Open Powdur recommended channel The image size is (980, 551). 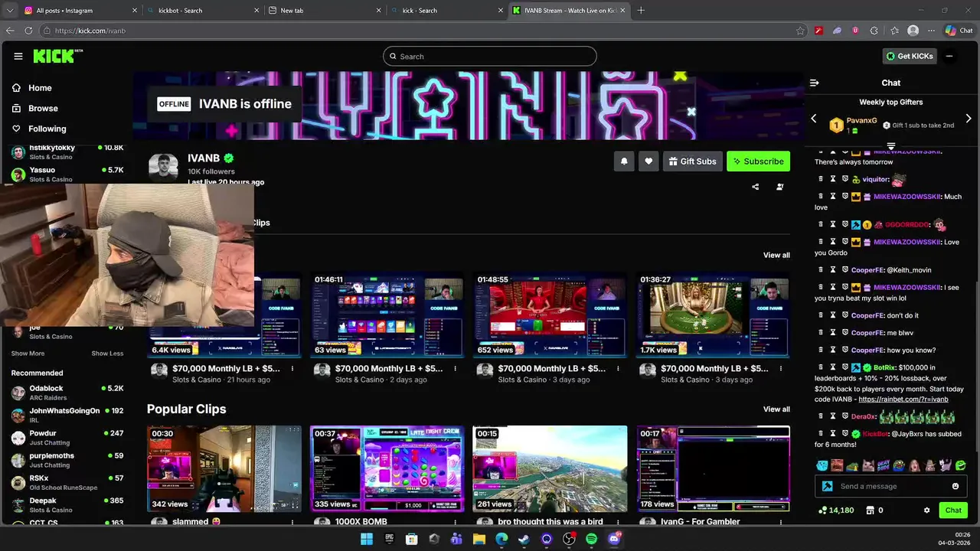(67, 438)
